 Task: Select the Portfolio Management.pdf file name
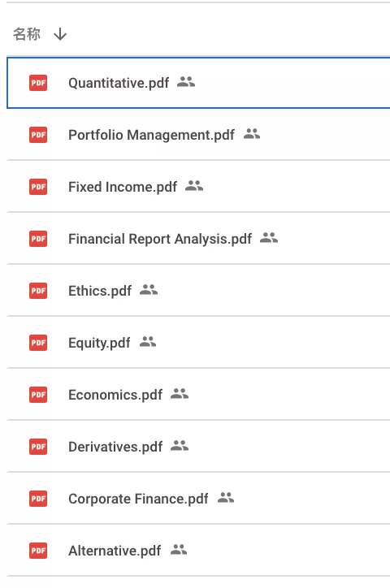point(151,135)
